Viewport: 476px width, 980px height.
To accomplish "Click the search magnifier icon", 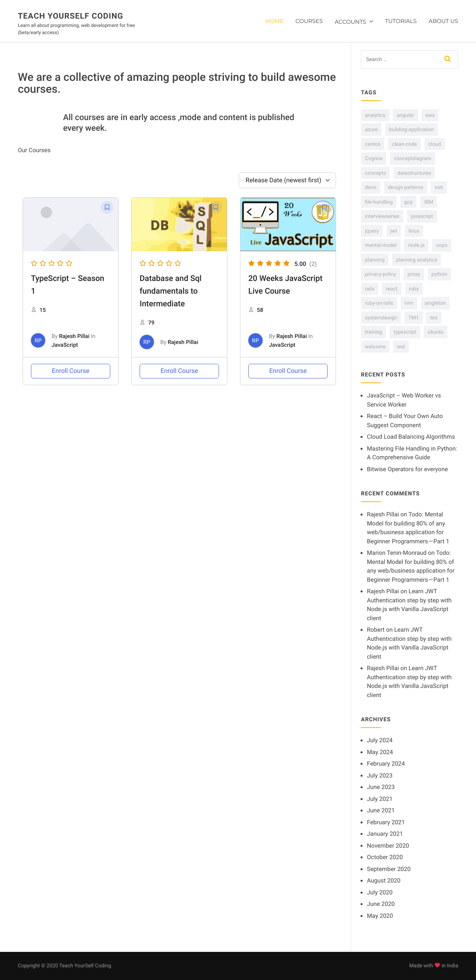I will (447, 59).
